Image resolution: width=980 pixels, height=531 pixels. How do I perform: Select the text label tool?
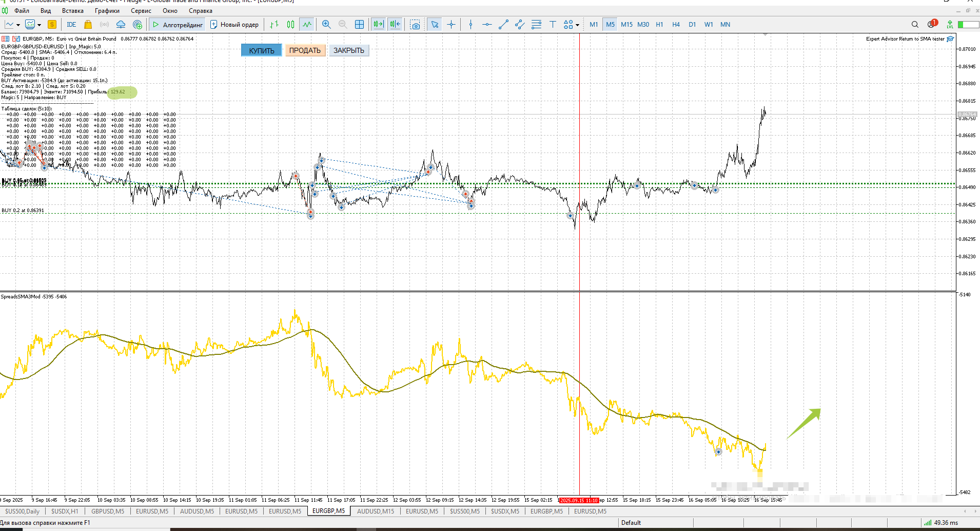[x=553, y=25]
